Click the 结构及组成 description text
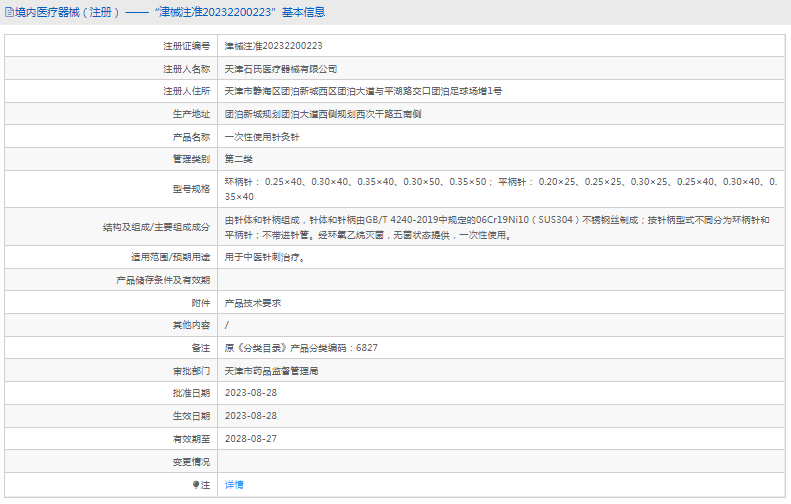 click(497, 228)
